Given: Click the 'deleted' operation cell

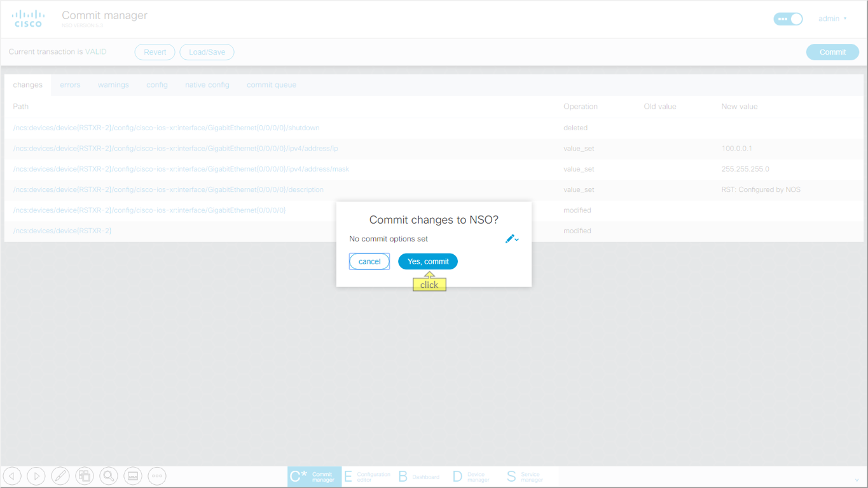Looking at the screenshot, I should pyautogui.click(x=575, y=128).
